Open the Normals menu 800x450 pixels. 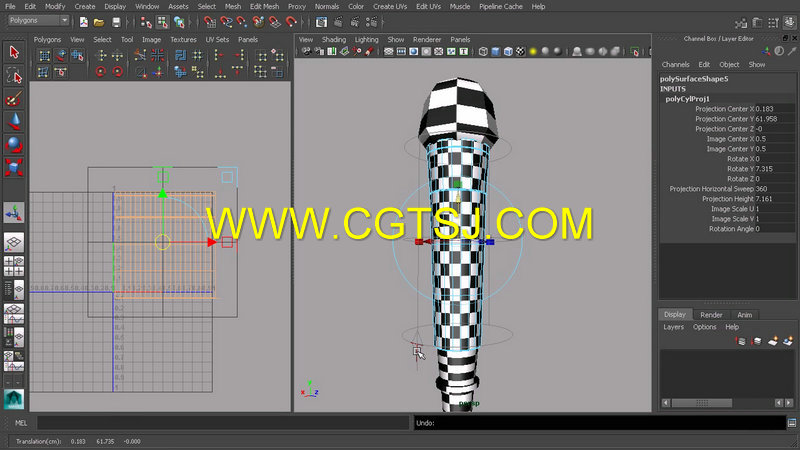point(327,7)
